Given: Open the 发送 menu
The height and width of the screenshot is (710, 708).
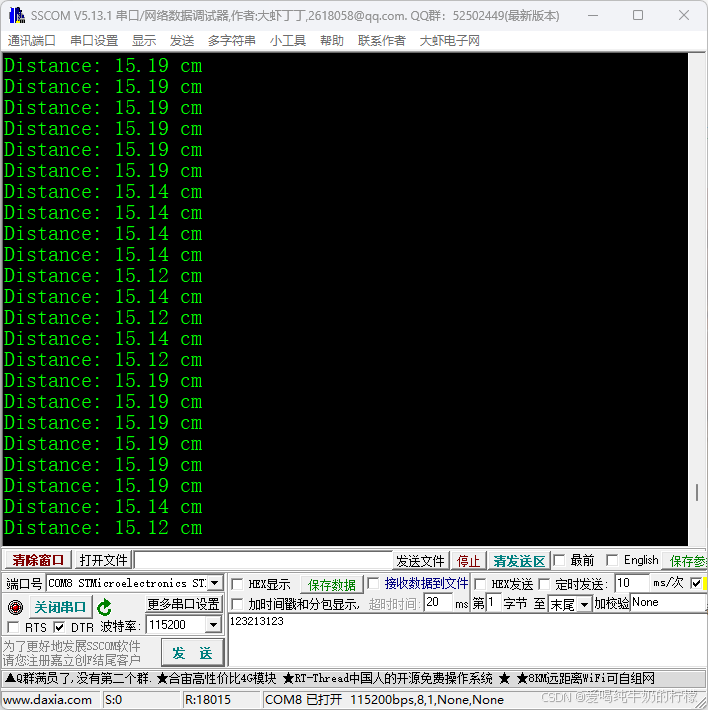Looking at the screenshot, I should point(182,41).
